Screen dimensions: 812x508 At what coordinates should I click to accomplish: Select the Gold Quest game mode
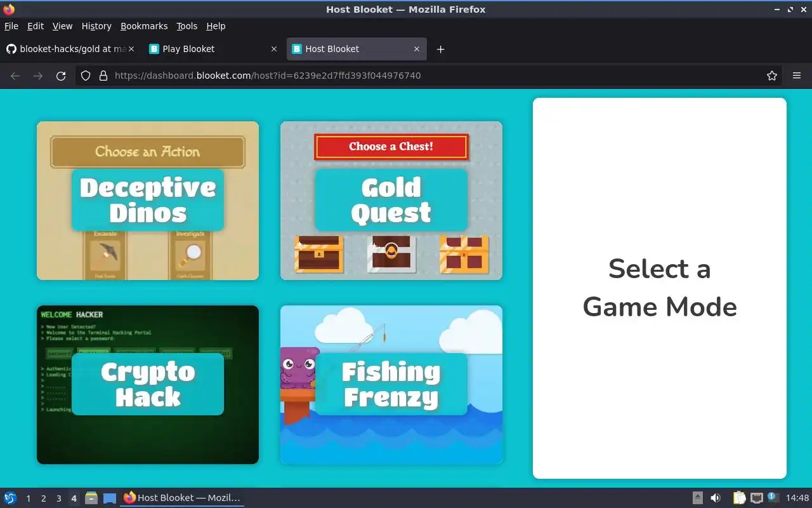point(391,201)
